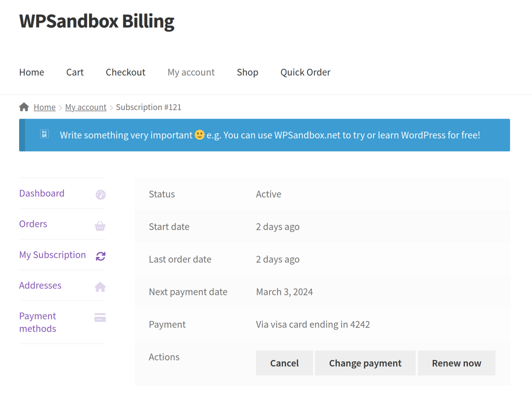This screenshot has width=532, height=394.
Task: Go to Quick Order
Action: (x=305, y=72)
